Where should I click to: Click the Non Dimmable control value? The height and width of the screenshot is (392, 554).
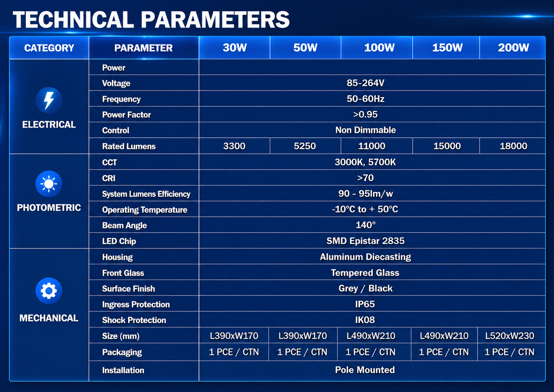click(x=365, y=130)
